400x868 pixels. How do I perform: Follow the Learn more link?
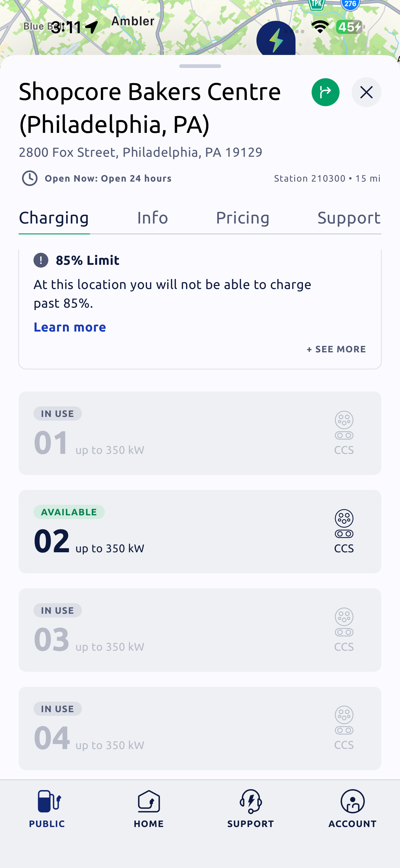tap(70, 327)
